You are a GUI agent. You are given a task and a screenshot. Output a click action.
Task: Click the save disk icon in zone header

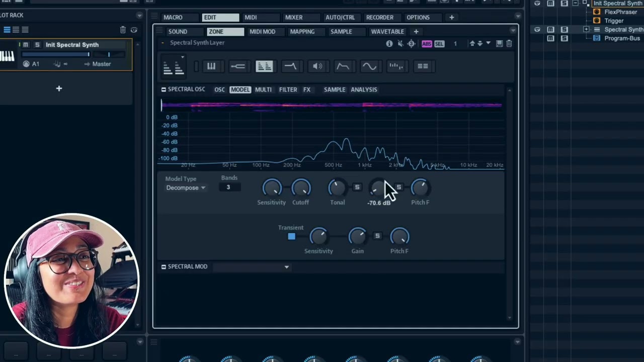(x=499, y=44)
